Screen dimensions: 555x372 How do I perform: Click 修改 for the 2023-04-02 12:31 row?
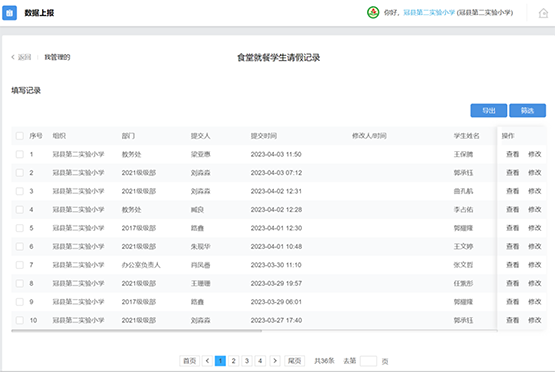pos(534,191)
